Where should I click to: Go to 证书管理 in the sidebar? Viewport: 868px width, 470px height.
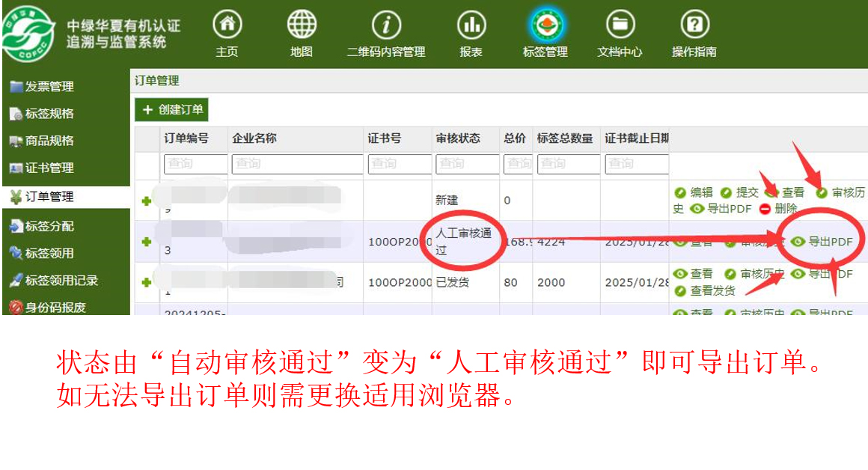(x=49, y=168)
